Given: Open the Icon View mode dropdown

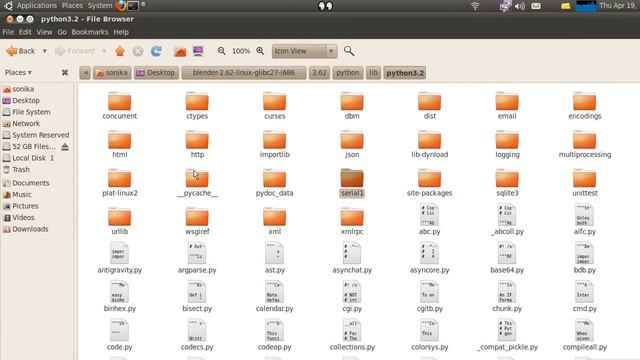Looking at the screenshot, I should click(304, 51).
